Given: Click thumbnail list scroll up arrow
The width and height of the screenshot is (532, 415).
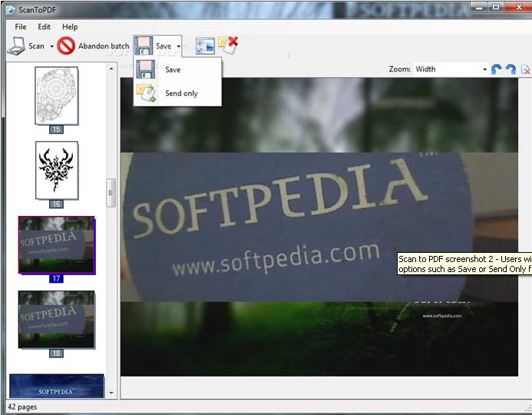Looking at the screenshot, I should click(111, 69).
